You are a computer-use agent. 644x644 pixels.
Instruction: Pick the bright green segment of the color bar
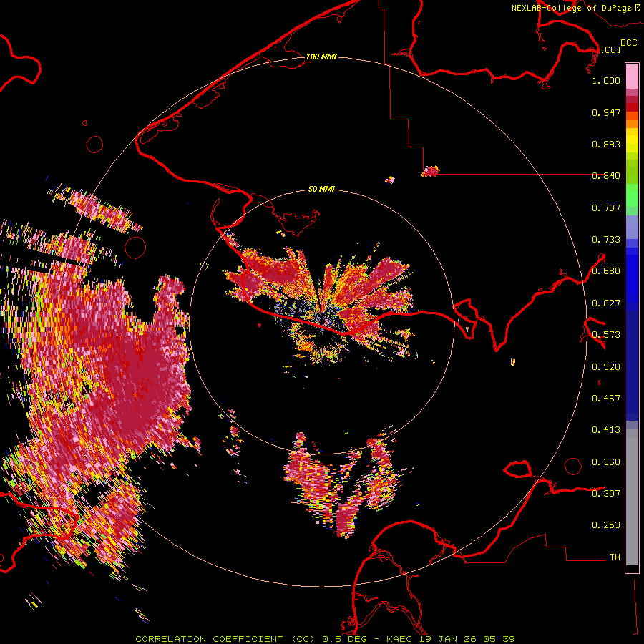pyautogui.click(x=632, y=195)
